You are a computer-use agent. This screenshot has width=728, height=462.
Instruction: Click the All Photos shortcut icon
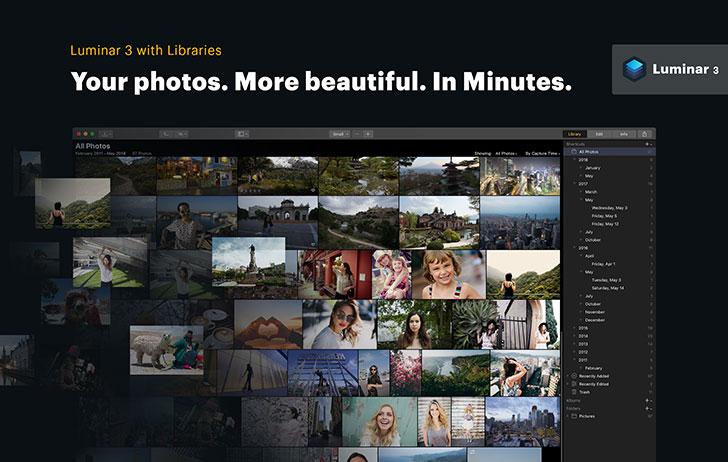point(574,152)
